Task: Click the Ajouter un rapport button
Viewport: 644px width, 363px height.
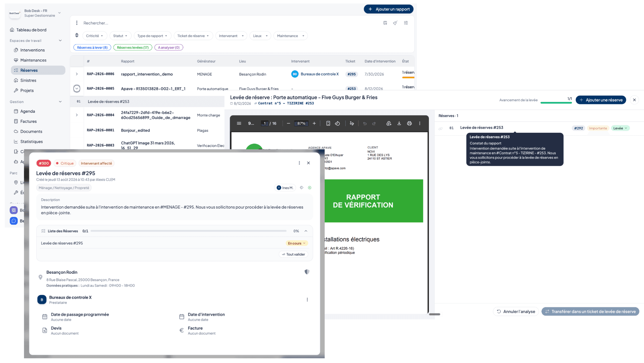Action: 389,9
